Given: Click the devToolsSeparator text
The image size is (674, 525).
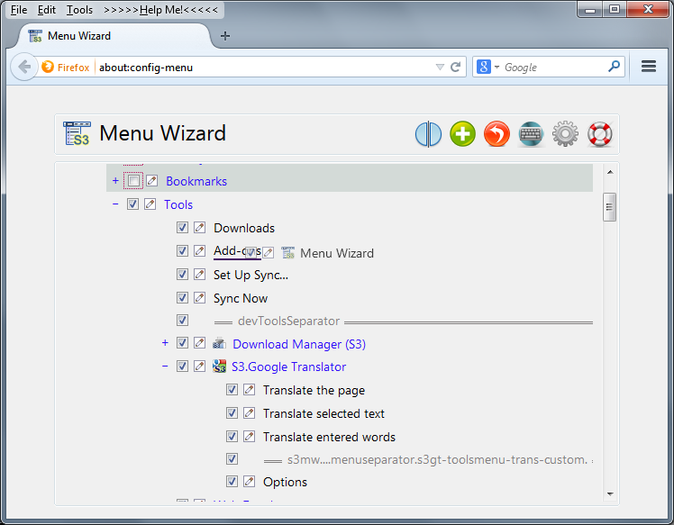Looking at the screenshot, I should click(x=288, y=321).
